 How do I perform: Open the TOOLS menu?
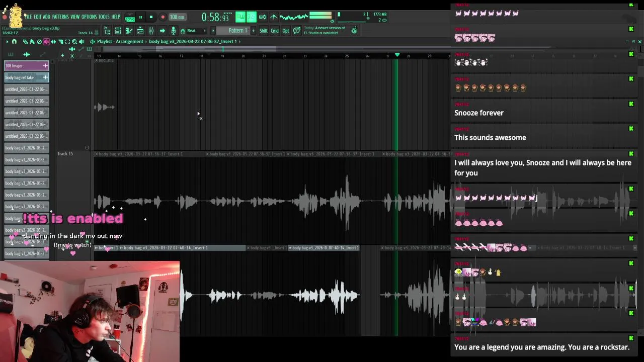[x=104, y=17]
